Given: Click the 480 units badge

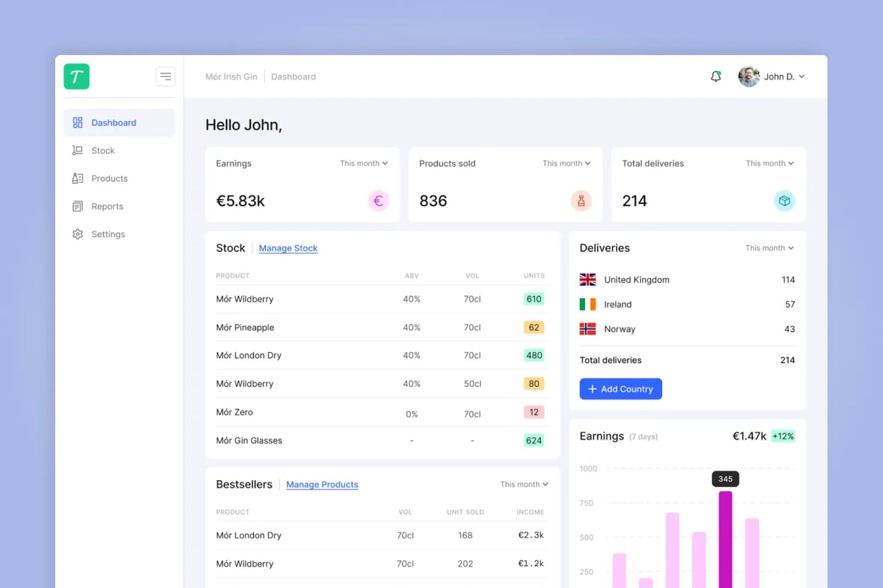Looking at the screenshot, I should (x=534, y=355).
